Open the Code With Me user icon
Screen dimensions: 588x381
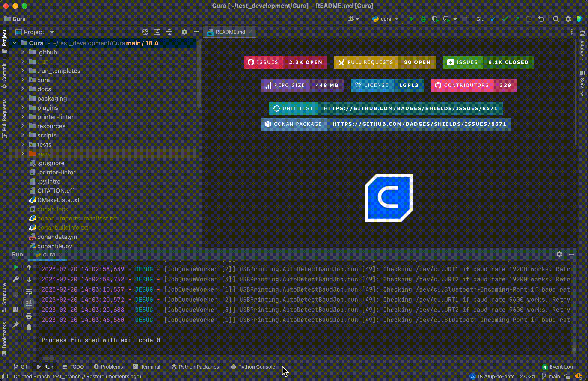pyautogui.click(x=353, y=19)
